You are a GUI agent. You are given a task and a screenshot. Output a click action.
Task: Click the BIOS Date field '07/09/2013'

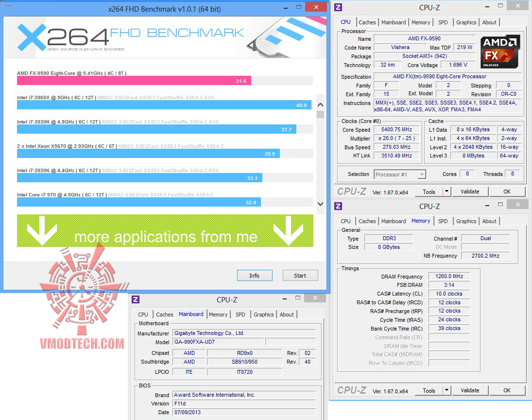click(x=244, y=412)
